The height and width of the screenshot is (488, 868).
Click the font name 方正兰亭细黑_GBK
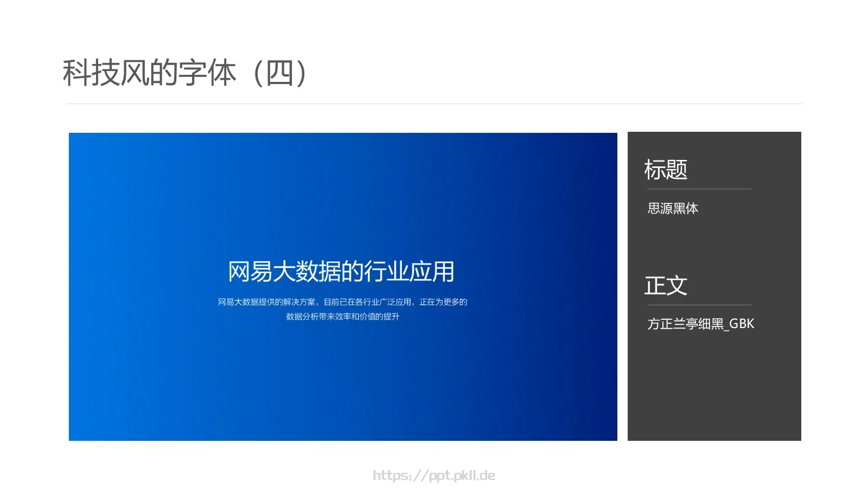[x=700, y=324]
